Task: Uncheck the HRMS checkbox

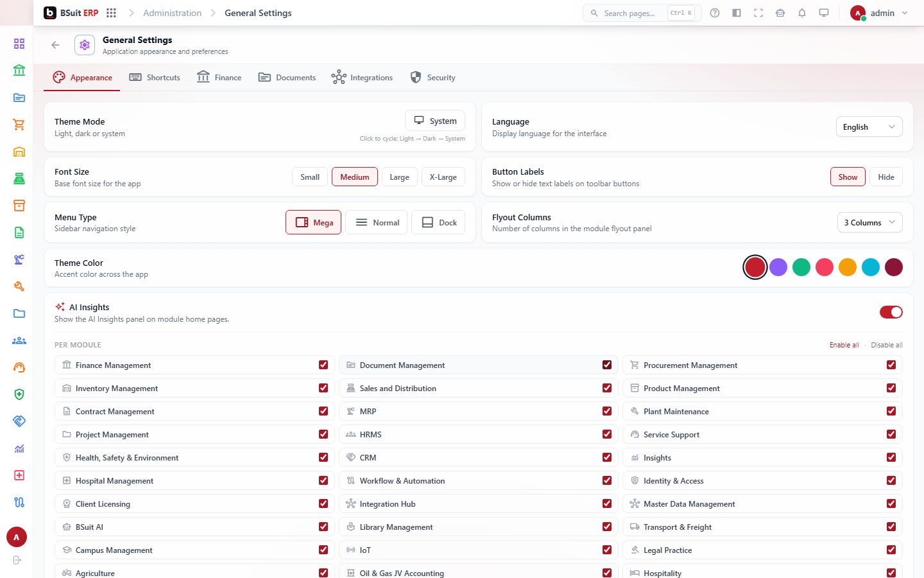Action: pyautogui.click(x=607, y=434)
